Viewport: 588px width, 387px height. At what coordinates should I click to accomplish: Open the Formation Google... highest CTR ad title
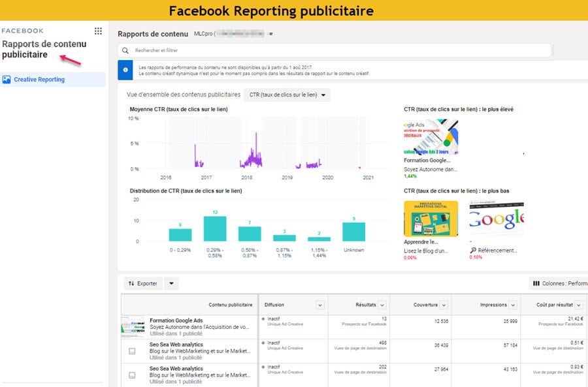click(x=427, y=161)
